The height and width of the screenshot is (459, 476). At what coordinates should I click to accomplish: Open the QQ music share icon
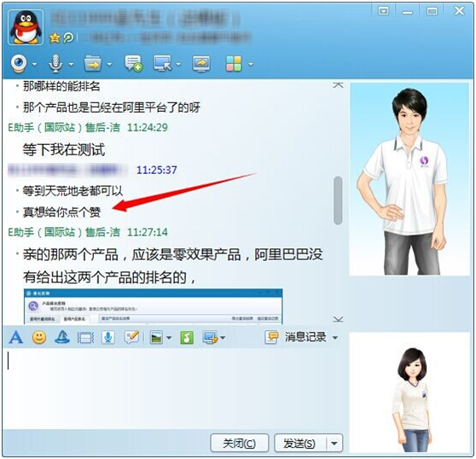[187, 337]
